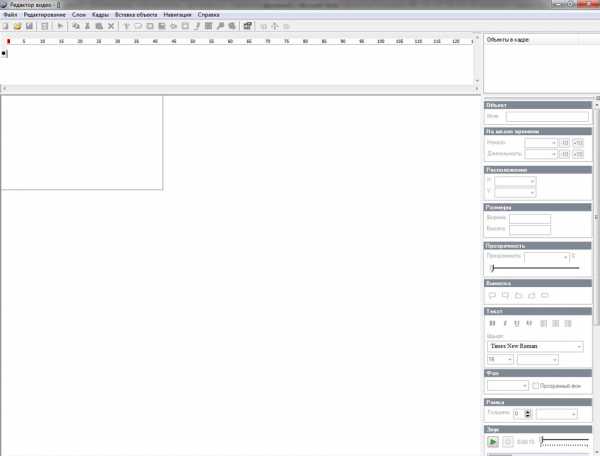Open the Редактирование menu
Viewport: 600px width, 456px height.
pyautogui.click(x=45, y=15)
